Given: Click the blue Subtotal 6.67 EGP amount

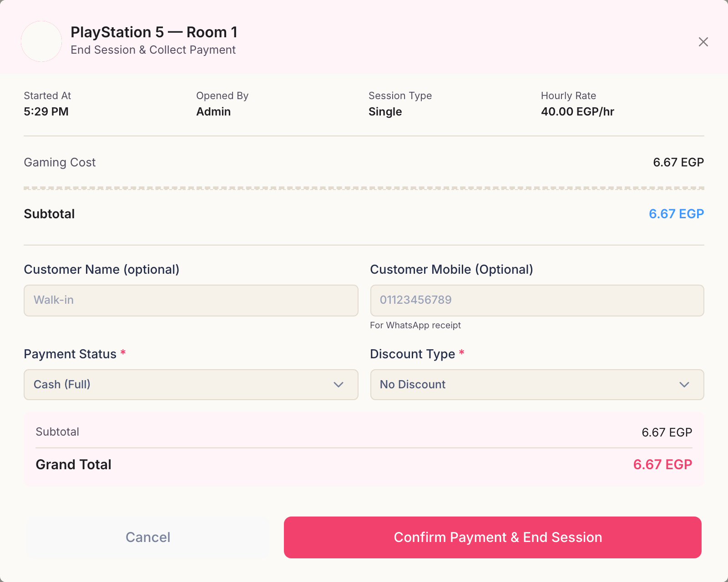Looking at the screenshot, I should click(x=676, y=214).
